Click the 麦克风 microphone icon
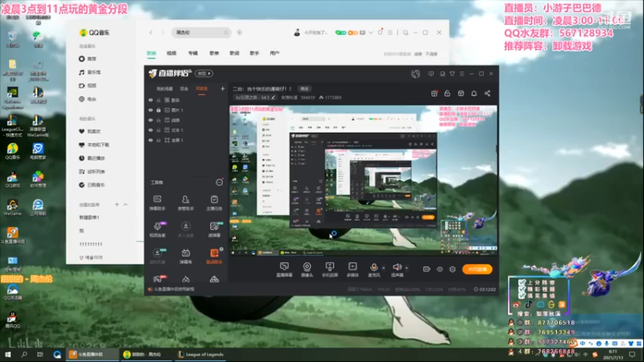This screenshot has height=362, width=644. [374, 267]
